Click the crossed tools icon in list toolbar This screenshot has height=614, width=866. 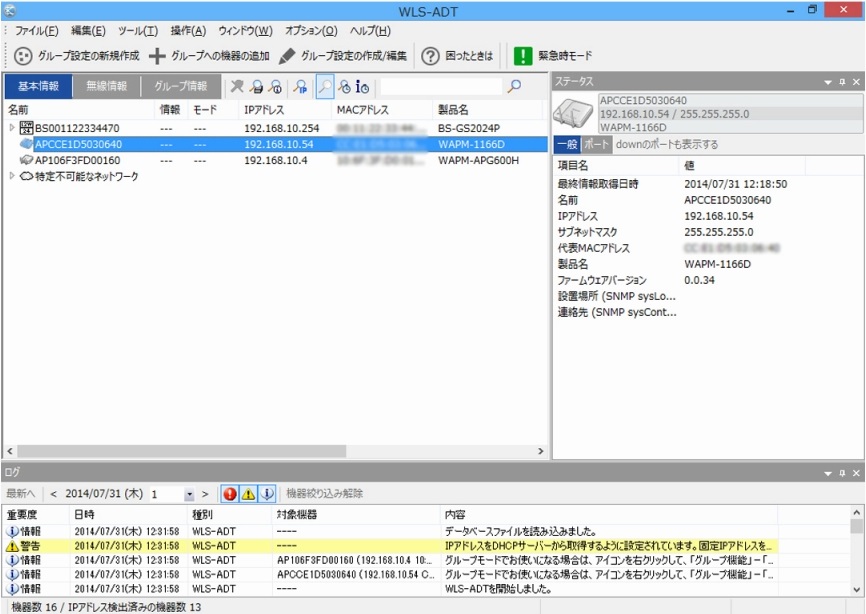click(237, 86)
